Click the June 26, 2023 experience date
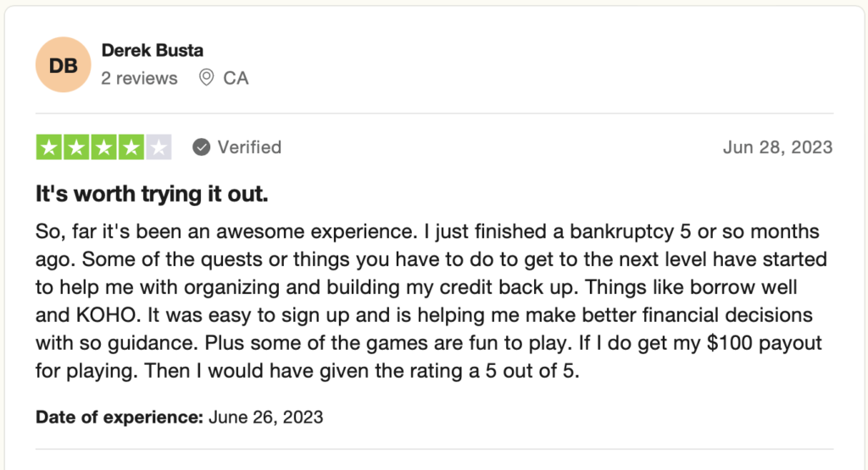 (x=265, y=417)
